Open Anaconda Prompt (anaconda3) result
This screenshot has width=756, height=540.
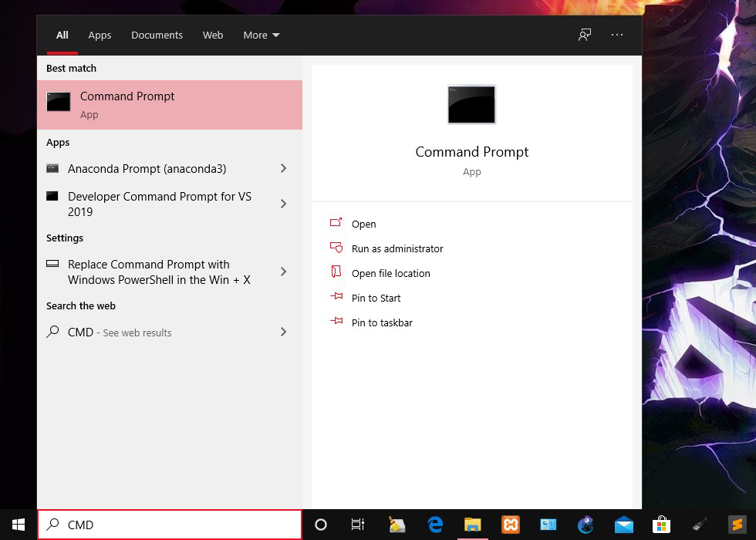point(147,169)
